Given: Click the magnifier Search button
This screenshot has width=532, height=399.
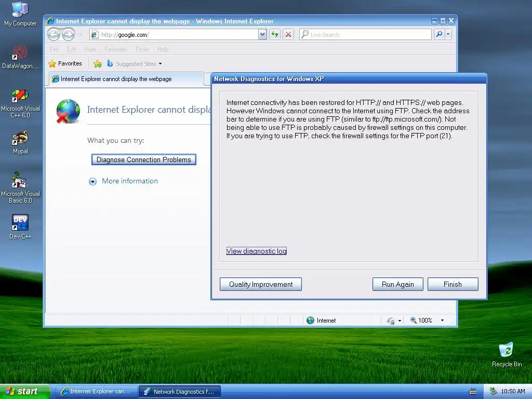Looking at the screenshot, I should pos(440,34).
